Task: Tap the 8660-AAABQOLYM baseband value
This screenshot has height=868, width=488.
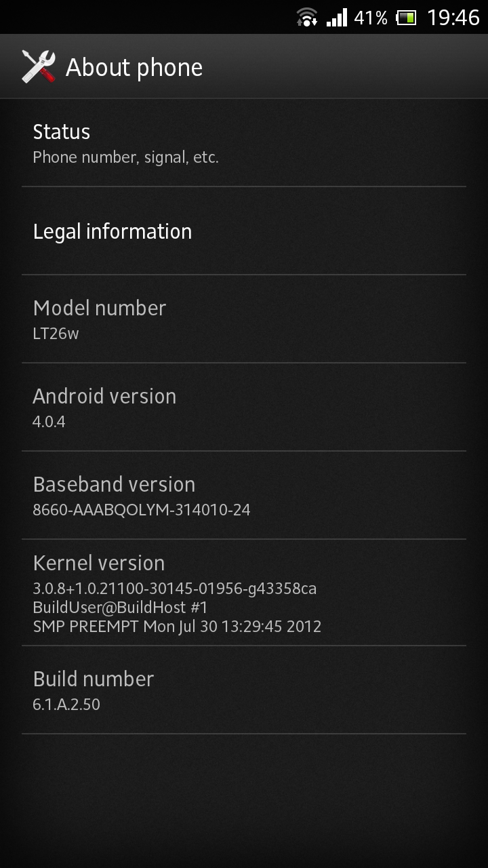Action: pyautogui.click(x=142, y=510)
